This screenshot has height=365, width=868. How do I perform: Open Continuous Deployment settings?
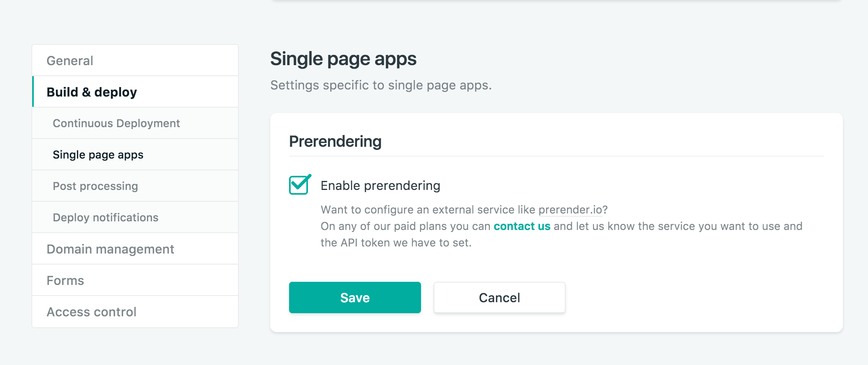[116, 123]
